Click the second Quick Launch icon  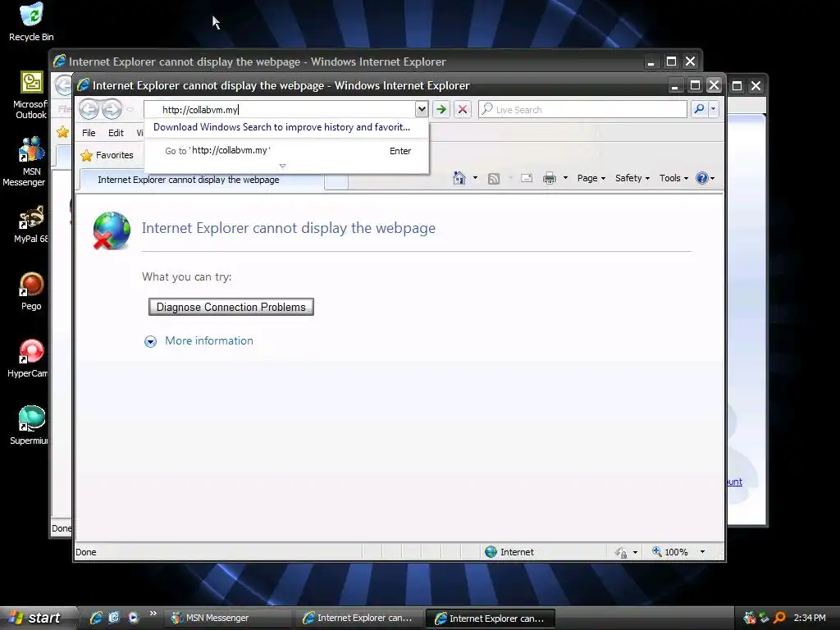[114, 618]
